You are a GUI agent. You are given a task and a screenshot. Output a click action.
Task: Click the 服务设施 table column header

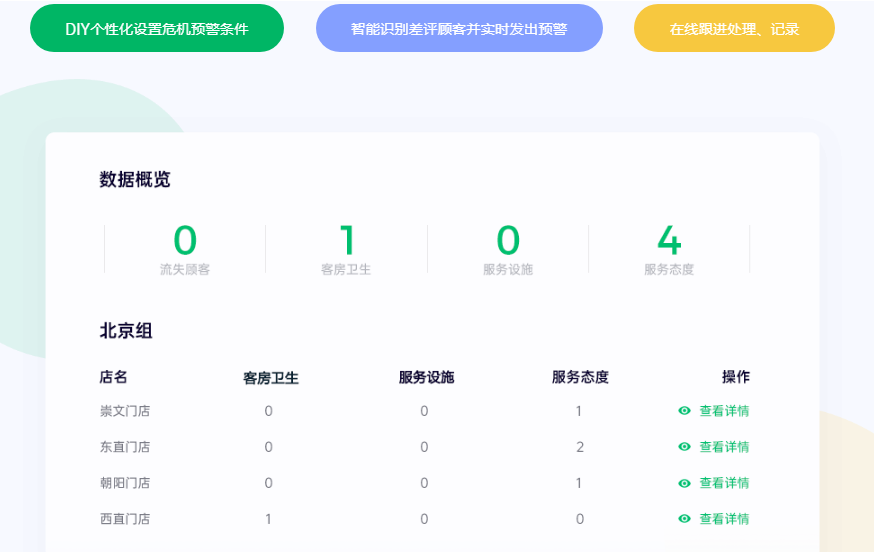pos(426,377)
